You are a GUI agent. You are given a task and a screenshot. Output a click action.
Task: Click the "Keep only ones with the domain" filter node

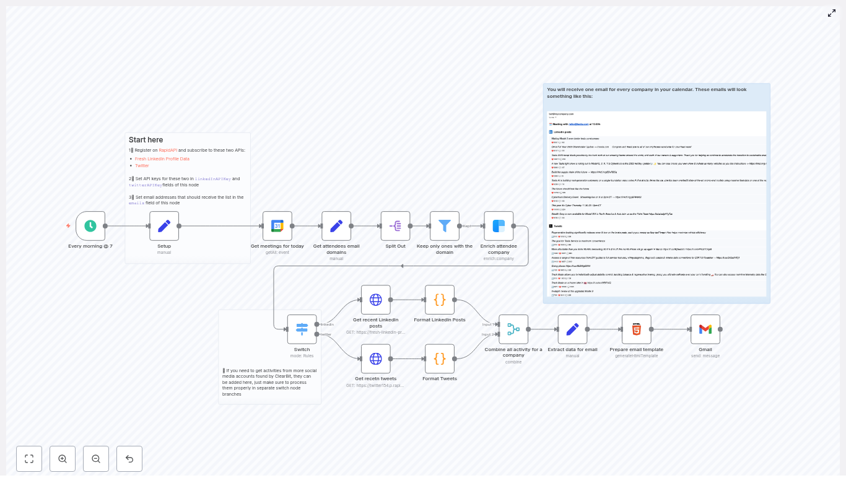pyautogui.click(x=444, y=226)
